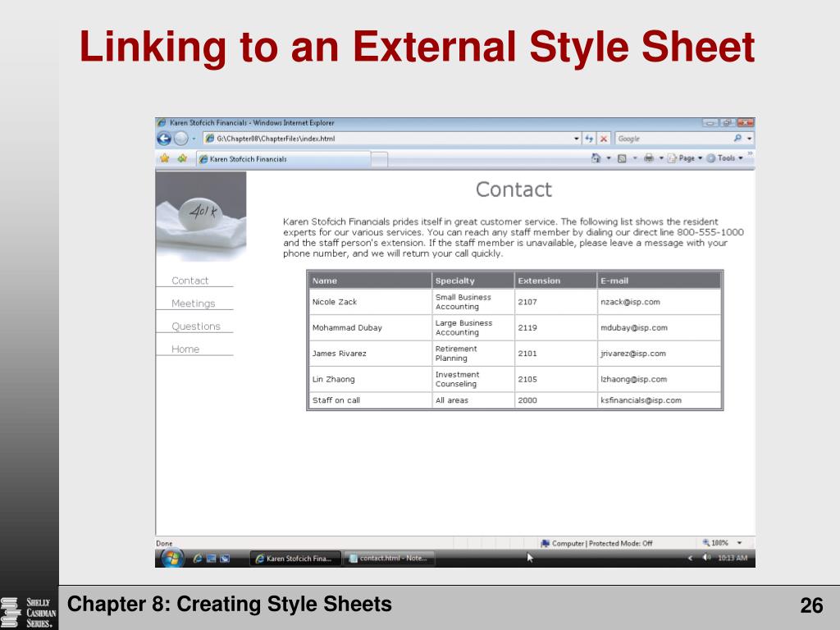Screen dimensions: 840x630
Task: Select the Karen Stofcich Financials tab
Action: click(x=283, y=159)
